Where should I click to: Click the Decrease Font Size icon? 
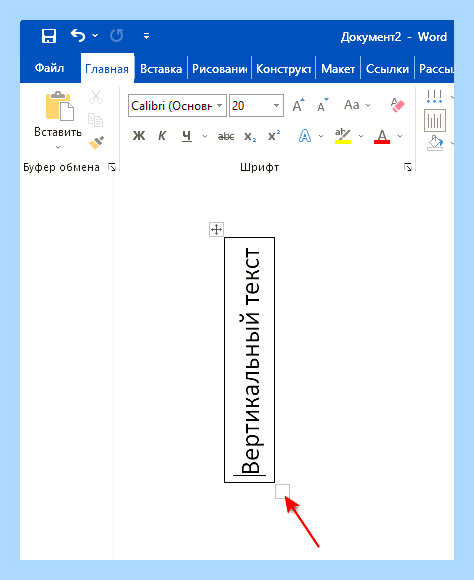click(322, 105)
